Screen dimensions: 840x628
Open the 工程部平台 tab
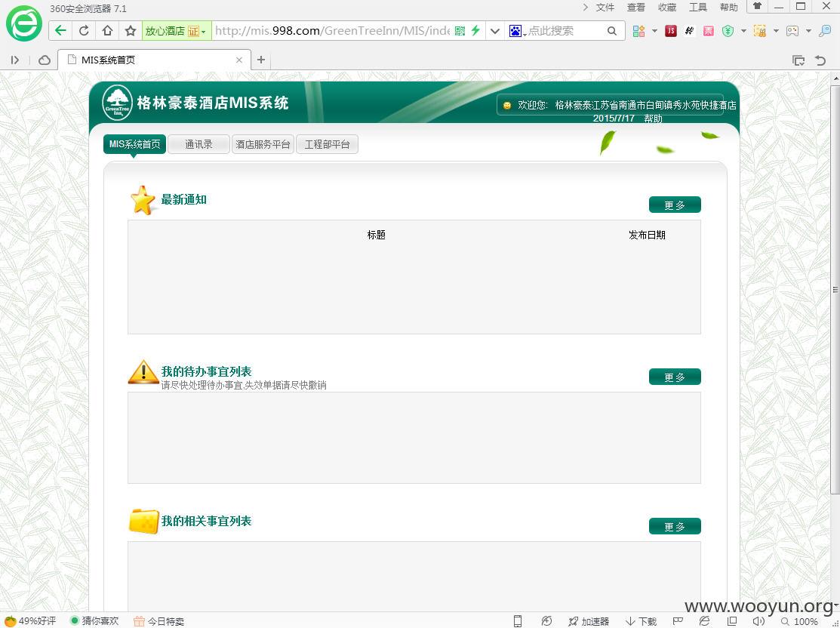tap(328, 144)
